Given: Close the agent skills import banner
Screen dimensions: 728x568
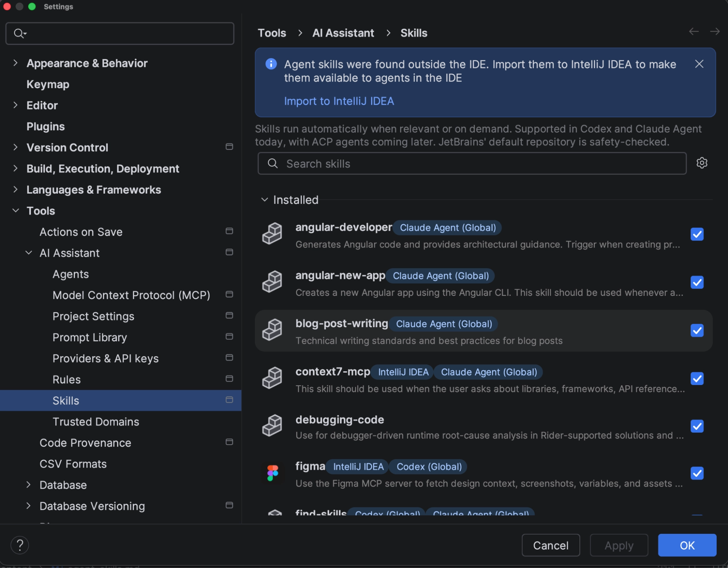Looking at the screenshot, I should tap(699, 64).
